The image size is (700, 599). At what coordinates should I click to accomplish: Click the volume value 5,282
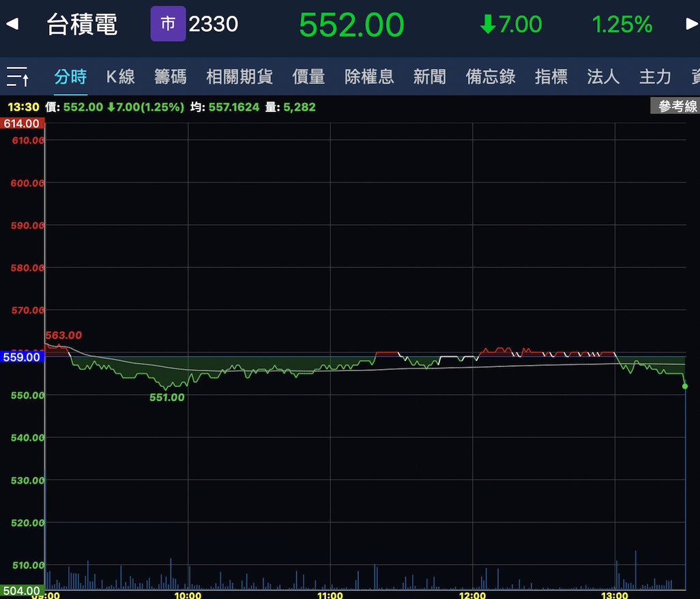[x=300, y=107]
